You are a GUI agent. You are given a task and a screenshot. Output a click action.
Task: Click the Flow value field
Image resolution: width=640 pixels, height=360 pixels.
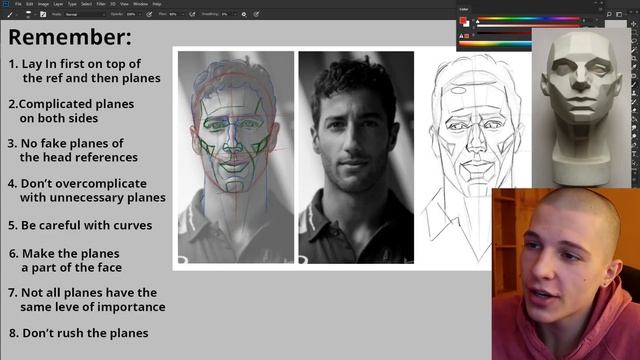click(x=173, y=14)
